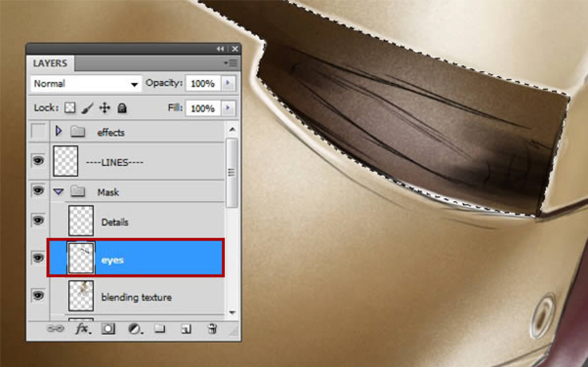
Task: Select the '----LINES----' layer name
Action: click(x=115, y=163)
